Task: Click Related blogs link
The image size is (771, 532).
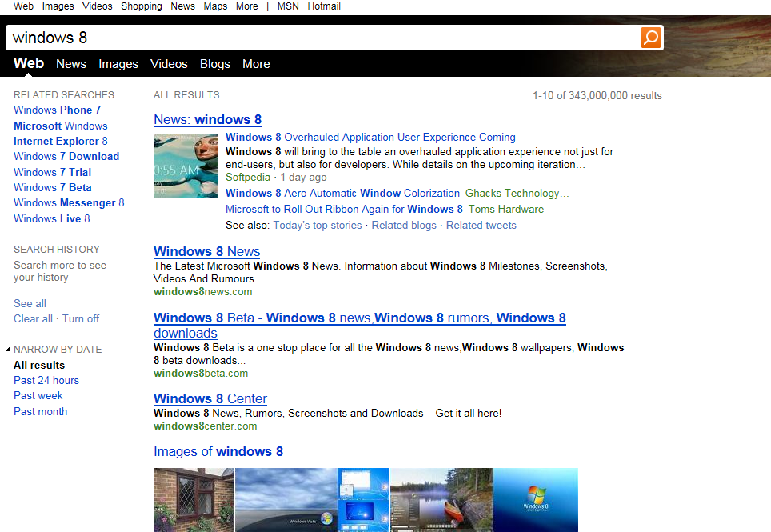Action: point(404,225)
